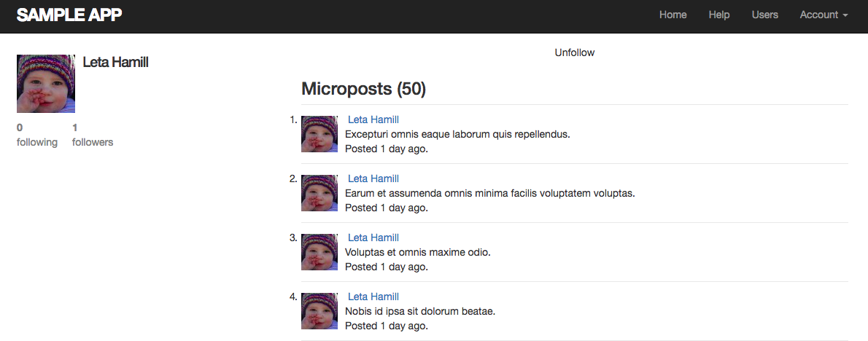Click the Microposts (50) heading

(363, 89)
